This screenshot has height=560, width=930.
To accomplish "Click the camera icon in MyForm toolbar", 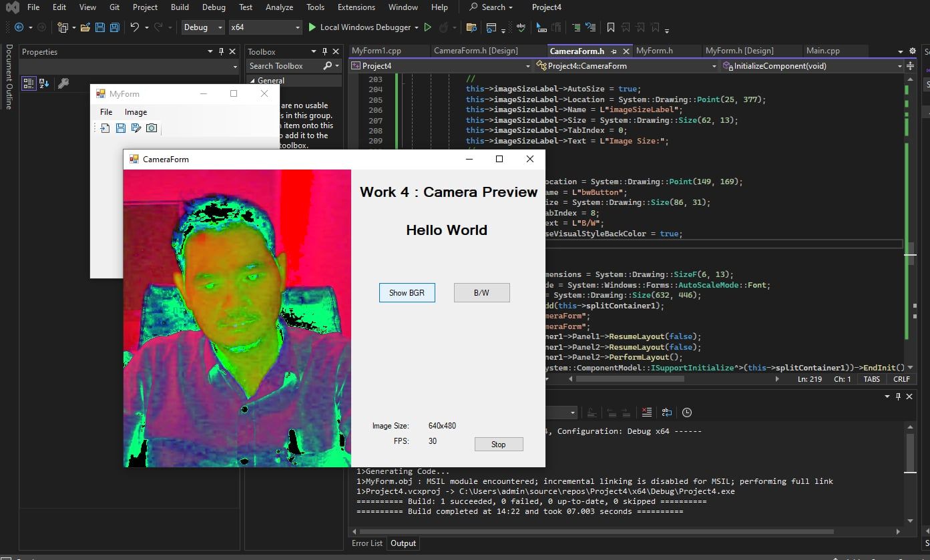I will click(152, 128).
